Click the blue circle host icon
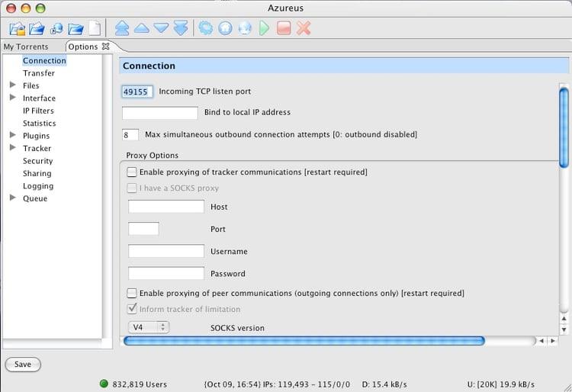572x392 pixels. (226, 28)
